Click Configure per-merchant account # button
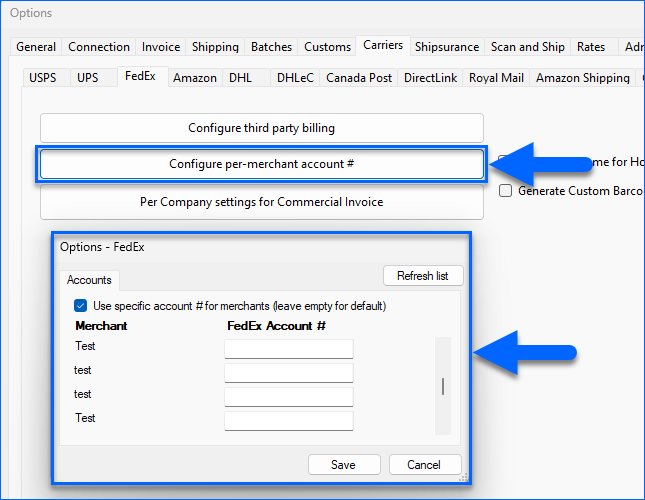The height and width of the screenshot is (500, 645). (262, 164)
